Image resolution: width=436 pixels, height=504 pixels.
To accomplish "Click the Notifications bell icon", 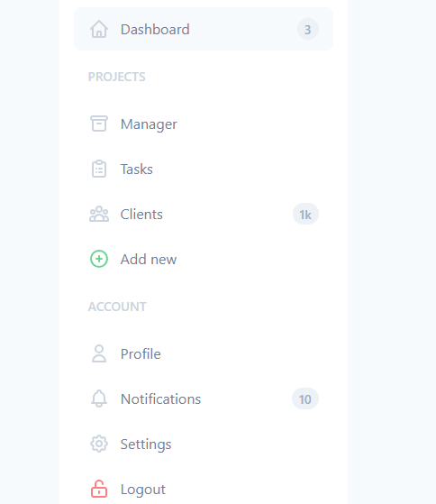I will click(99, 399).
